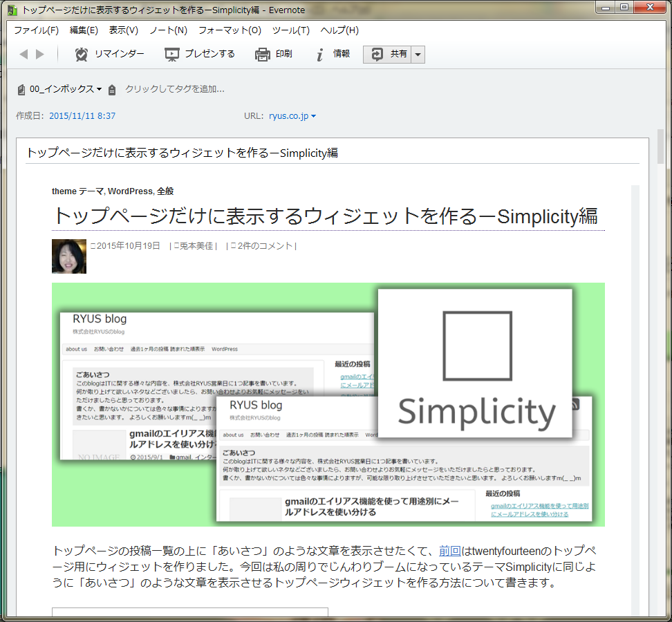Click the Evernote app icon in title bar
The image size is (672, 622).
tap(12, 10)
